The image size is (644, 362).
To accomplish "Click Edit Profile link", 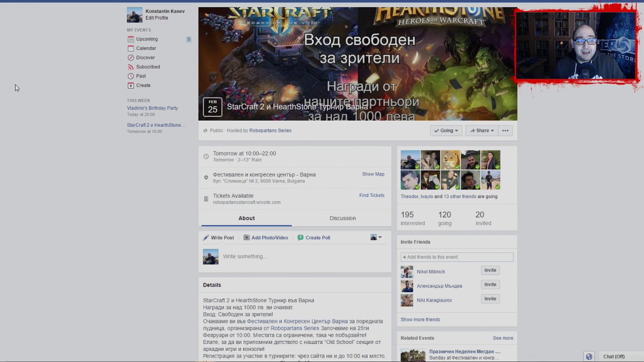I will (157, 18).
